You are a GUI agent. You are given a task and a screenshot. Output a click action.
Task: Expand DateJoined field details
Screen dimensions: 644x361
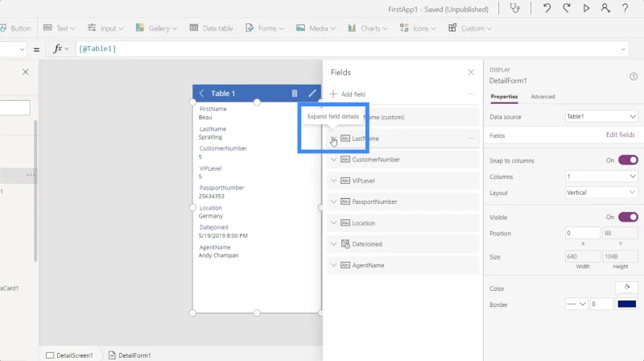pos(333,244)
